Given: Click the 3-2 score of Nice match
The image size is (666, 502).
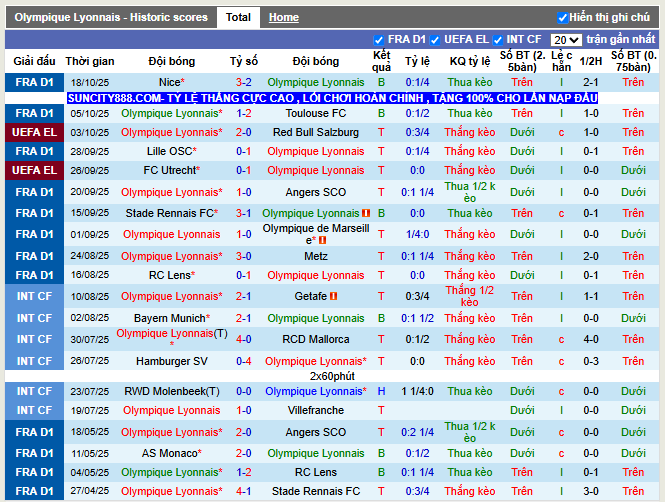Looking at the screenshot, I should pyautogui.click(x=244, y=82).
